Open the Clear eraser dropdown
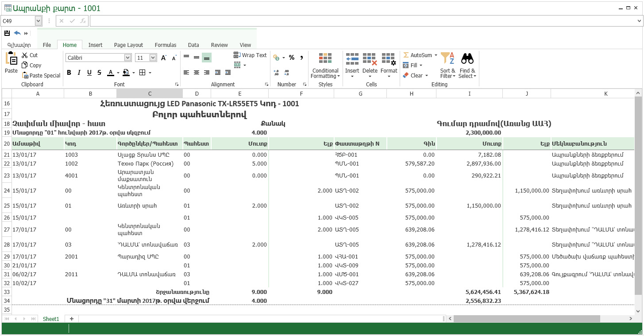 click(x=415, y=76)
